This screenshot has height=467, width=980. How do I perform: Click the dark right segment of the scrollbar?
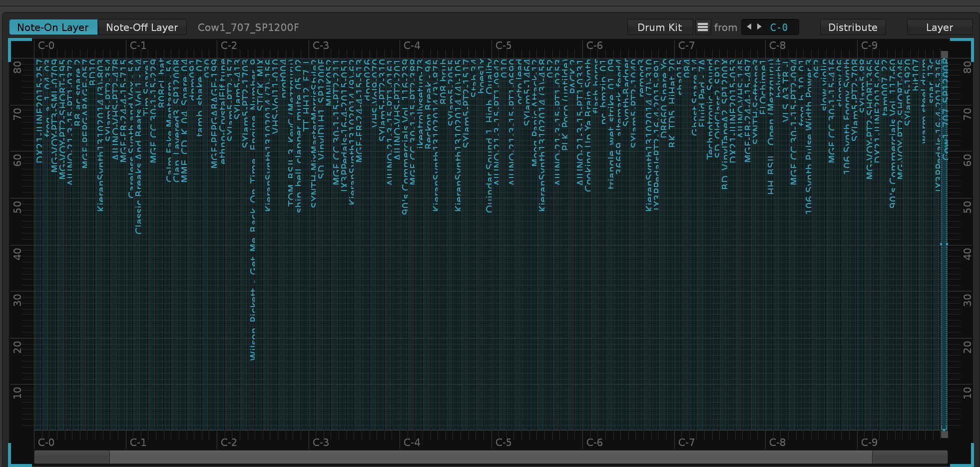[909, 457]
